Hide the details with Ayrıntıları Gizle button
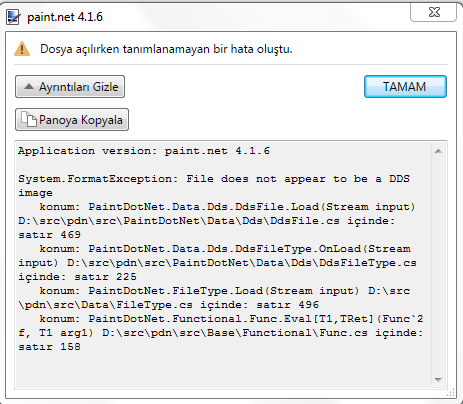463x404 pixels. pyautogui.click(x=70, y=87)
